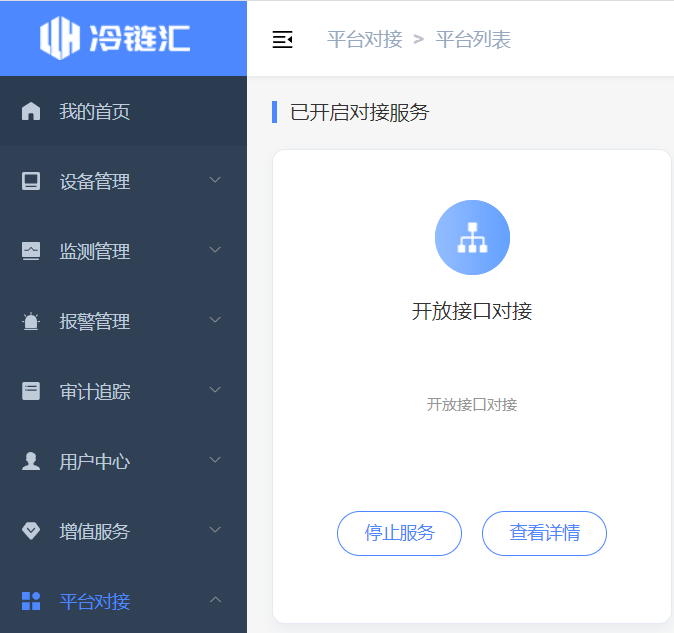The image size is (674, 633).
Task: Collapse the sidebar with the hamburger menu icon
Action: [282, 40]
